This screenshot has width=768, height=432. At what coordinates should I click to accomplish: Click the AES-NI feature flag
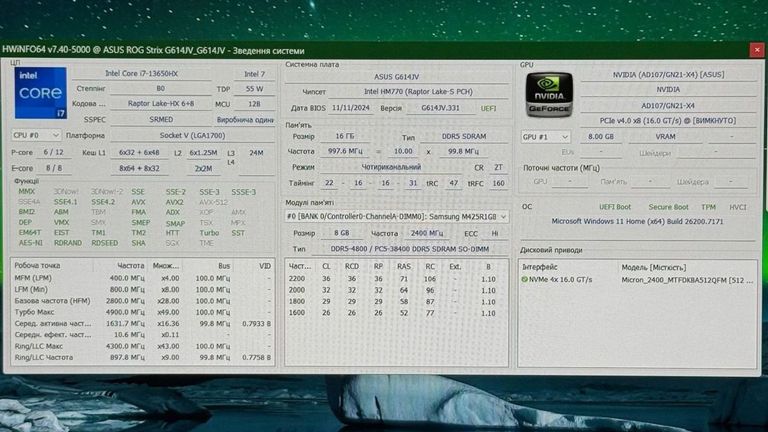pyautogui.click(x=30, y=243)
